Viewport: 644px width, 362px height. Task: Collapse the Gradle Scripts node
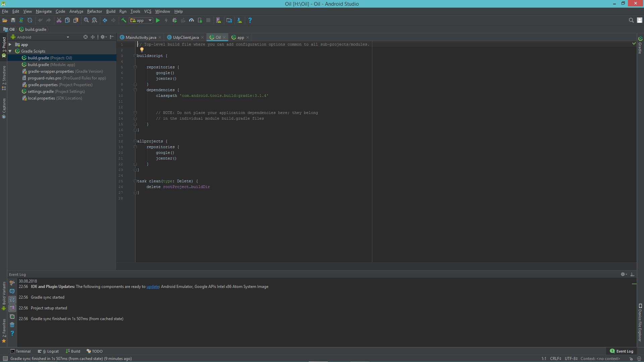tap(10, 51)
